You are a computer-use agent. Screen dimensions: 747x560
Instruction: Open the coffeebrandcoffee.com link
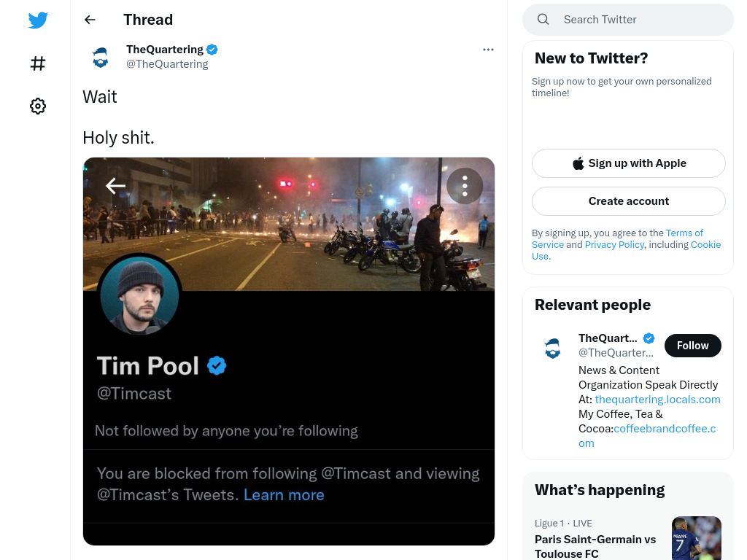(665, 429)
